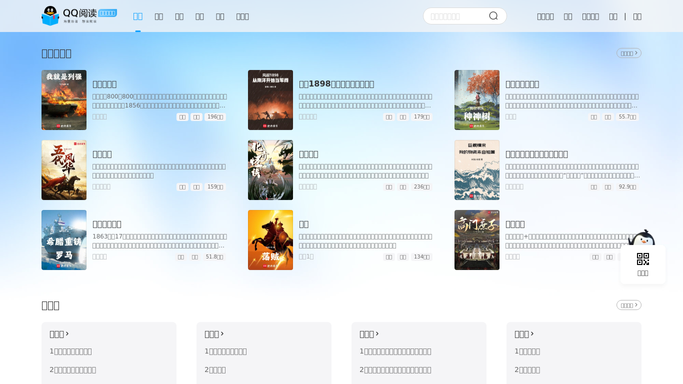683x384 pixels.
Task: Click the book title containing 1898
Action: pos(336,84)
